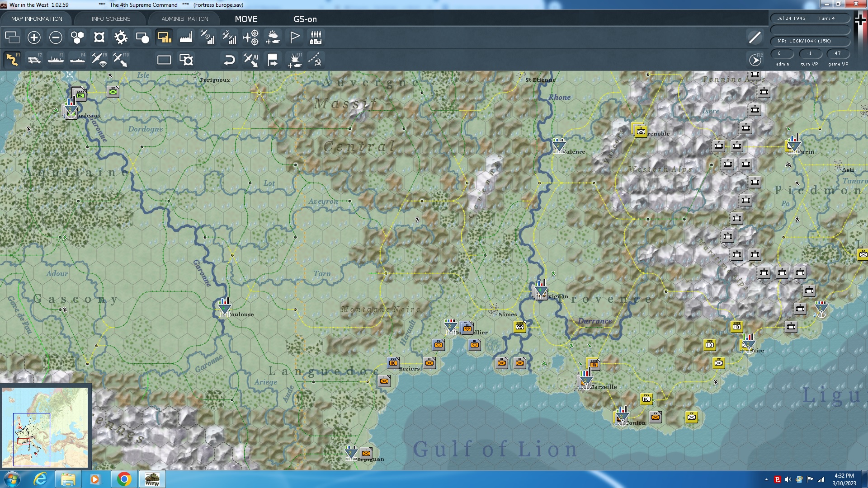Click the zoom in plus icon
Screen dimensions: 868x488
pos(34,38)
